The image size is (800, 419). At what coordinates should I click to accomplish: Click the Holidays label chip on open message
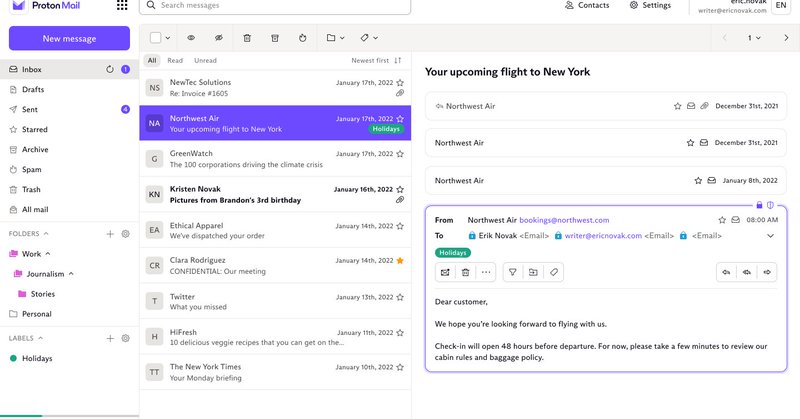tap(453, 253)
